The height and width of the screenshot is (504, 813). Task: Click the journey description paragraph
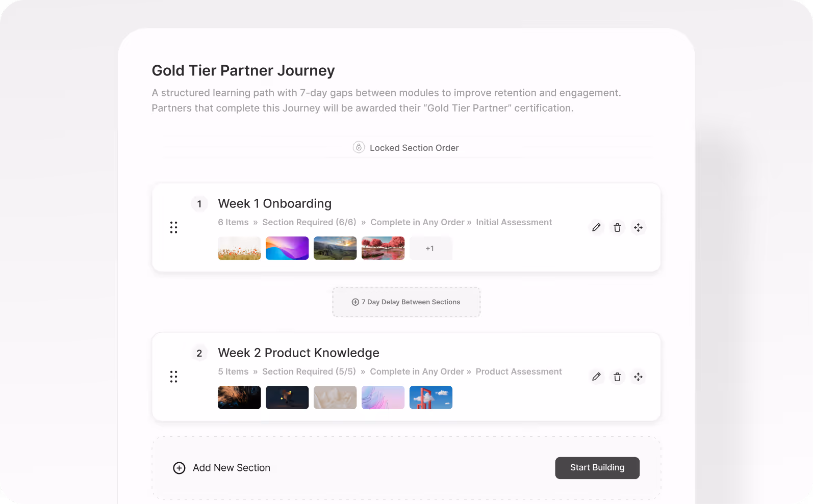point(386,100)
